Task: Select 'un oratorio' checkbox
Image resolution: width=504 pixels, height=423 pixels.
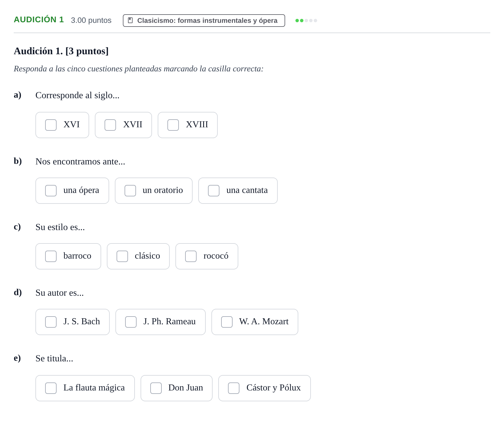Action: coord(130,191)
